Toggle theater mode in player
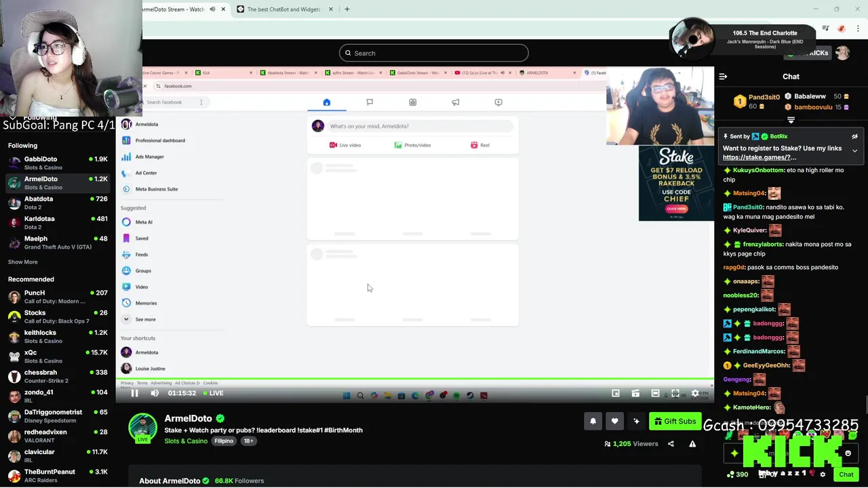The height and width of the screenshot is (488, 868). [655, 393]
